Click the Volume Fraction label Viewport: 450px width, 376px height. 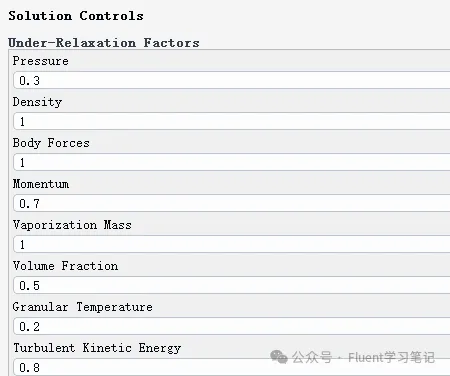pos(65,266)
